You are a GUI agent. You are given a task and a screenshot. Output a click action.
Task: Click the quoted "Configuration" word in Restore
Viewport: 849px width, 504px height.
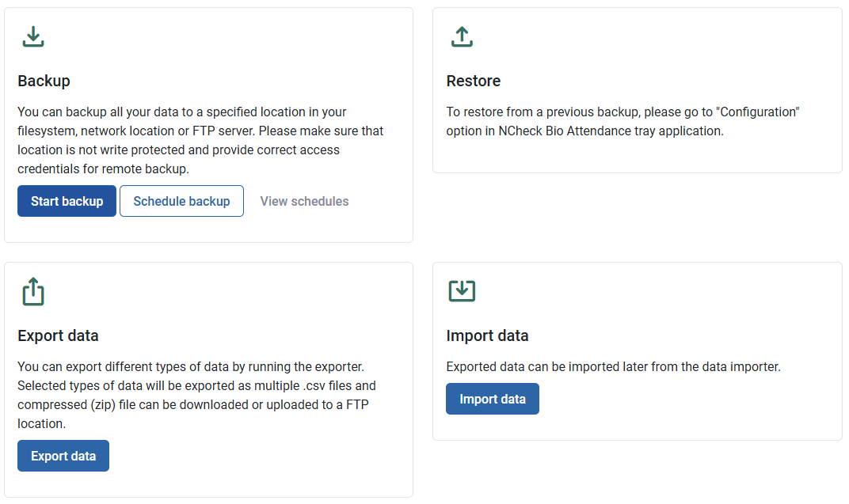pos(758,112)
